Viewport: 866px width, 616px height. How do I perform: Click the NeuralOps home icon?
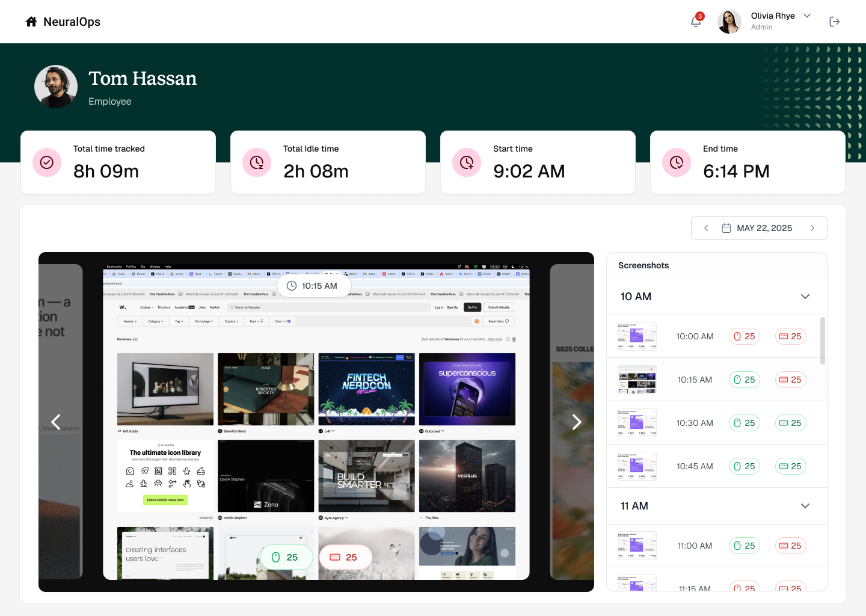(31, 22)
